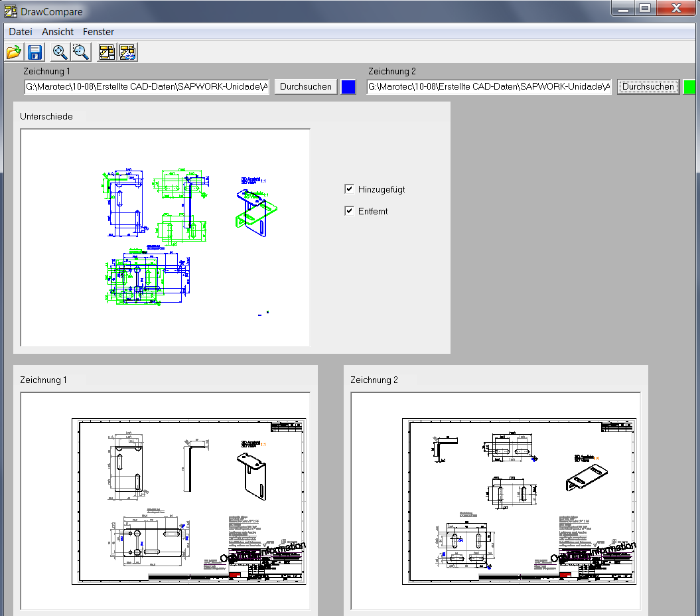Viewport: 700px width, 616px height.
Task: Toggle the Hinzugefügt checkbox
Action: click(x=349, y=189)
